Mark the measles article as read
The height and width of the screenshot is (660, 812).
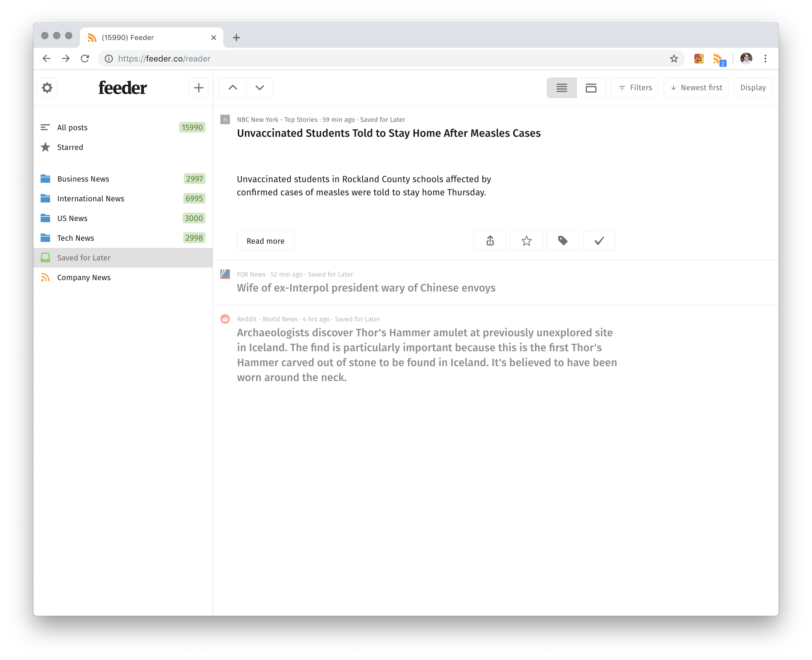[x=599, y=241]
